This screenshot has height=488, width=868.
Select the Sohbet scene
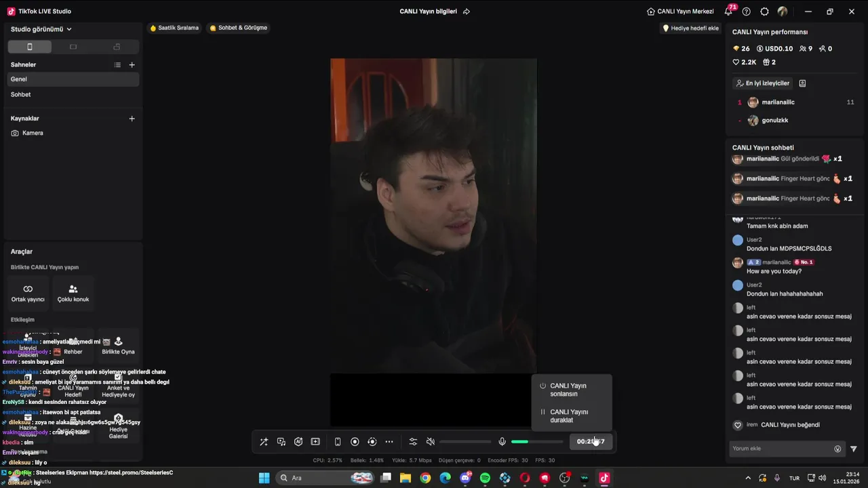click(73, 95)
